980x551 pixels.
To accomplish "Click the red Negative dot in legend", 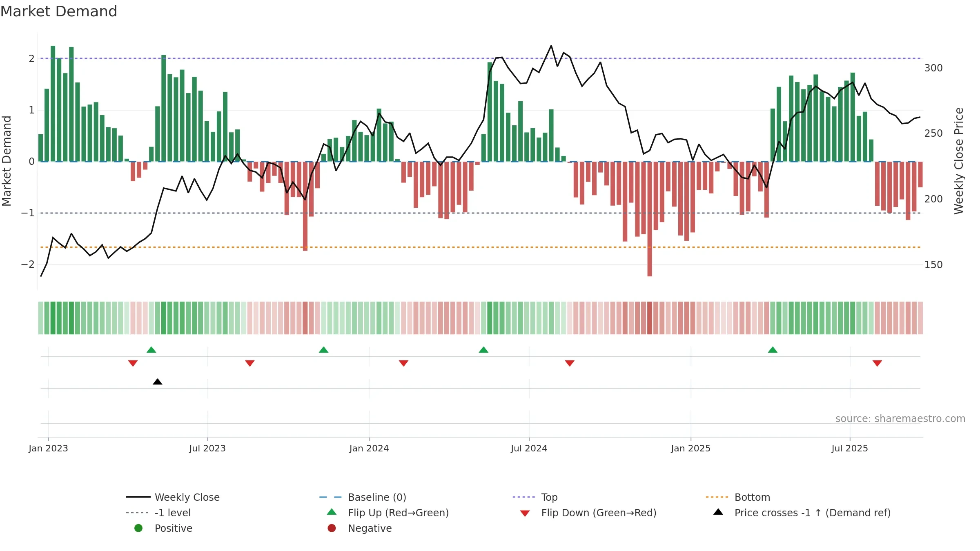I will [x=332, y=528].
